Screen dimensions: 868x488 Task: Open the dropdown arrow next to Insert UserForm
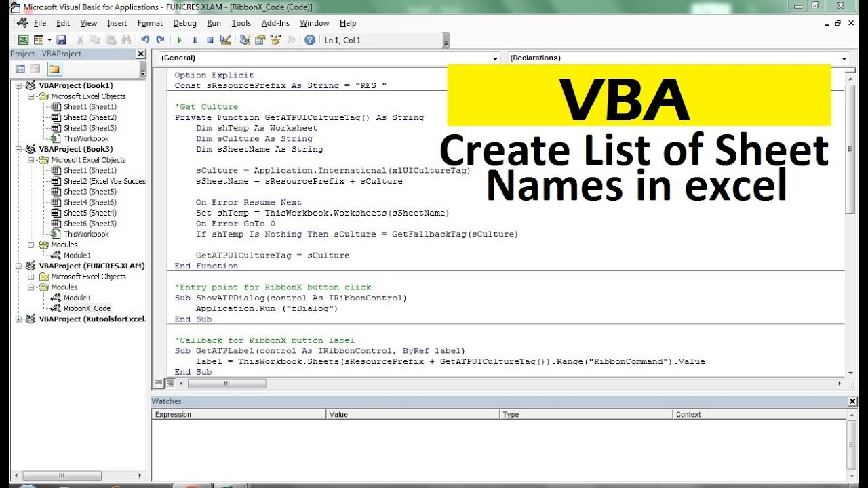click(x=49, y=40)
